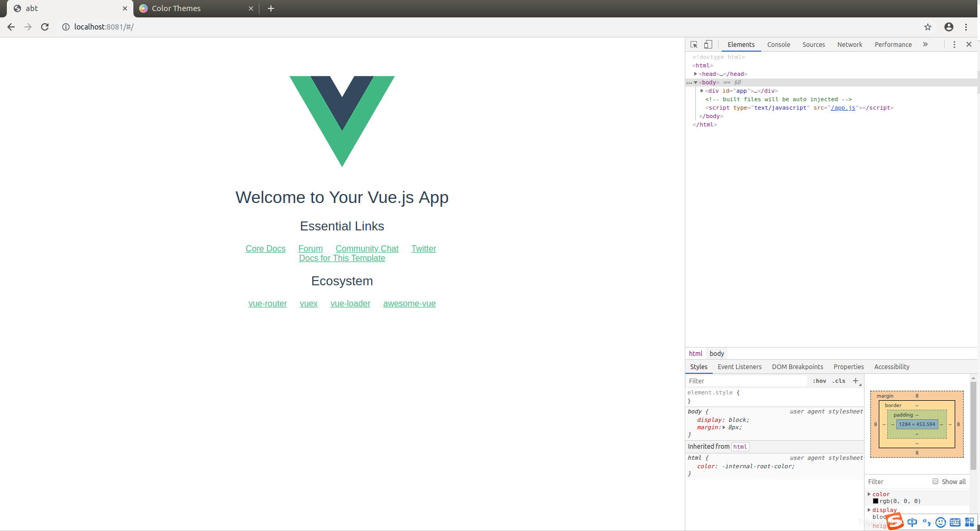This screenshot has width=980, height=531.
Task: Open the vue-loader link
Action: (351, 303)
